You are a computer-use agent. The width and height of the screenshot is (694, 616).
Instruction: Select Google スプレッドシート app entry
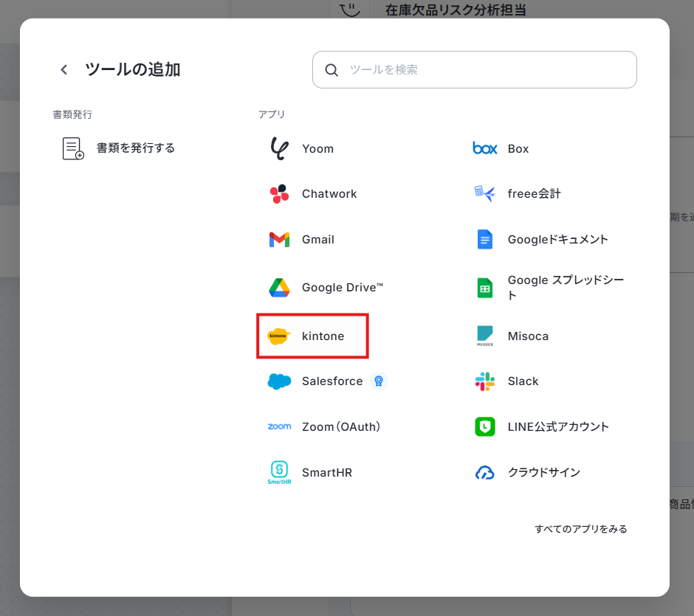tap(565, 288)
